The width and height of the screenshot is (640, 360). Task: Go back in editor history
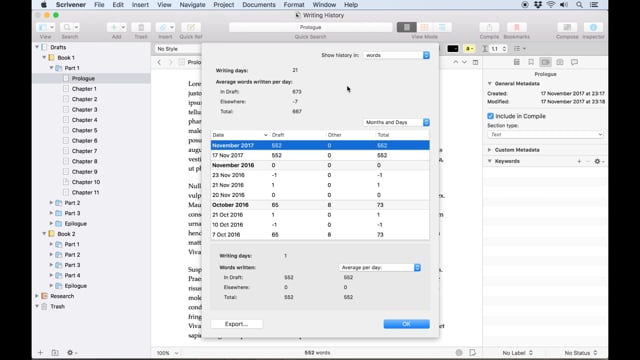[x=159, y=62]
